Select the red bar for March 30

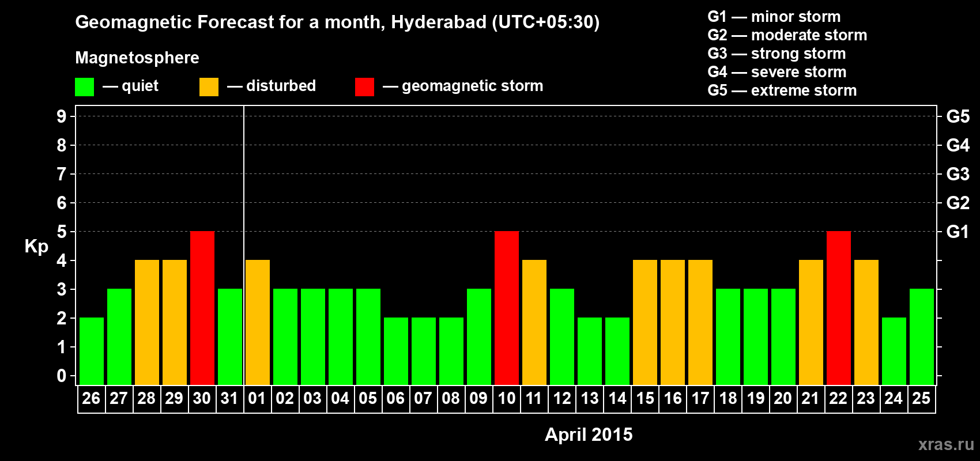point(202,308)
